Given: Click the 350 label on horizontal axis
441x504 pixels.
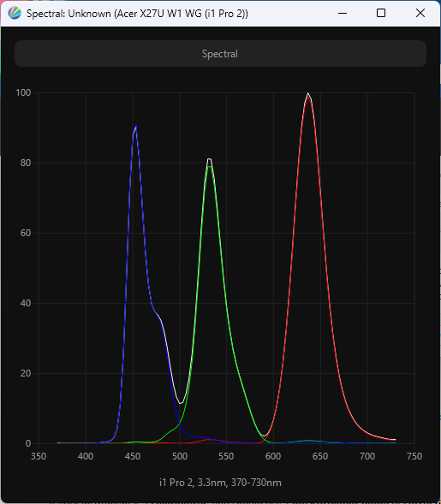Looking at the screenshot, I should tap(39, 456).
